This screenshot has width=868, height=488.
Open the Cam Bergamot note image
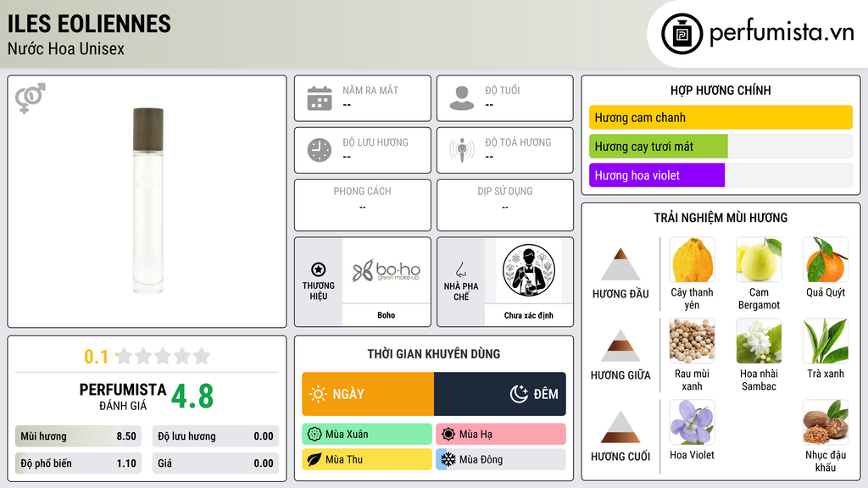point(759,259)
